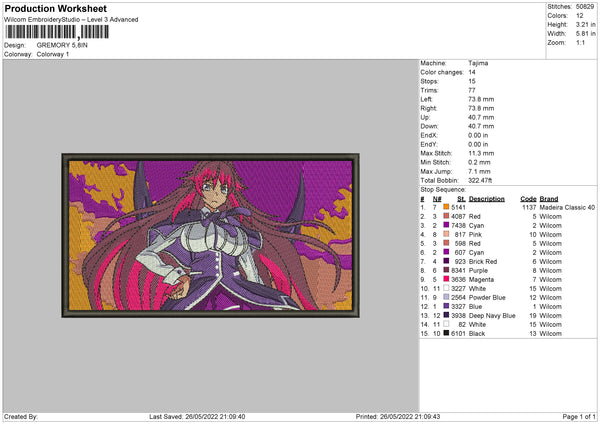Click the Stops value 15
The height and width of the screenshot is (424, 600).
click(472, 81)
